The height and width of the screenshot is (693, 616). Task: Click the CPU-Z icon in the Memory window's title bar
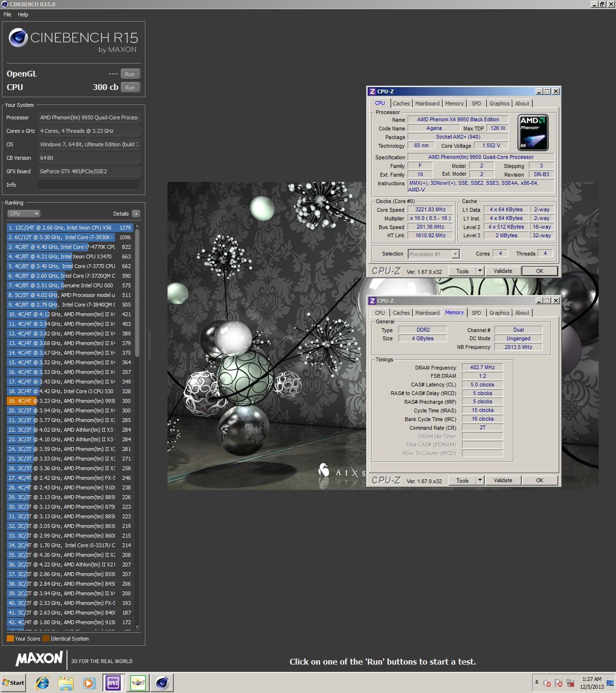tap(372, 301)
